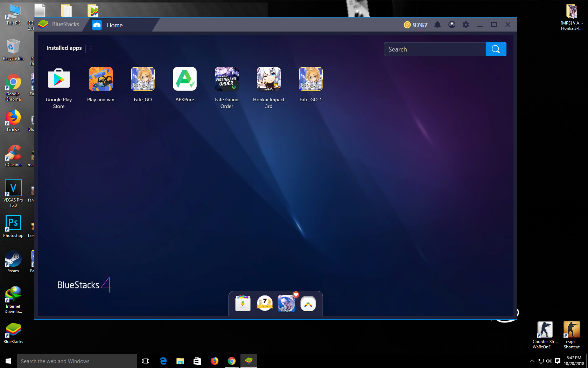Open the dock icon with the upward chevron
This screenshot has height=368, width=588.
[x=308, y=304]
